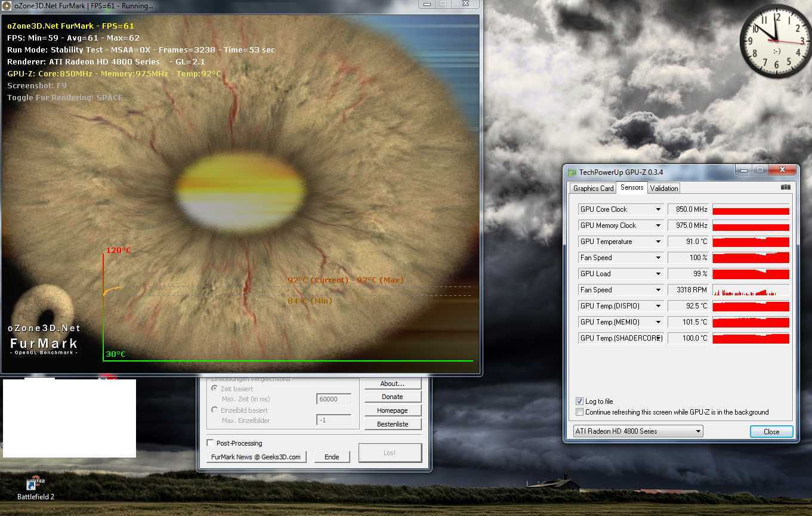This screenshot has width=812, height=516.
Task: Expand the GPU Temp.(DISPIO) sensor dropdown
Action: pos(659,306)
